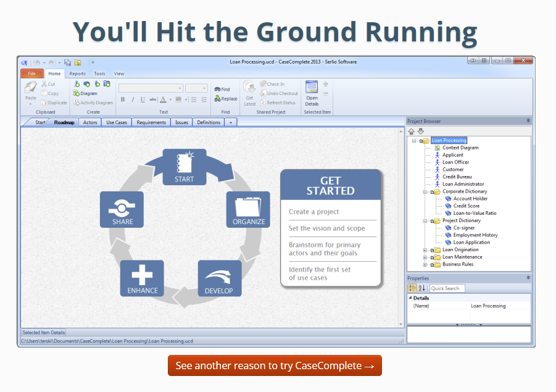The height and width of the screenshot is (392, 556).
Task: Click 'Set the vision and scope' link
Action: (326, 228)
